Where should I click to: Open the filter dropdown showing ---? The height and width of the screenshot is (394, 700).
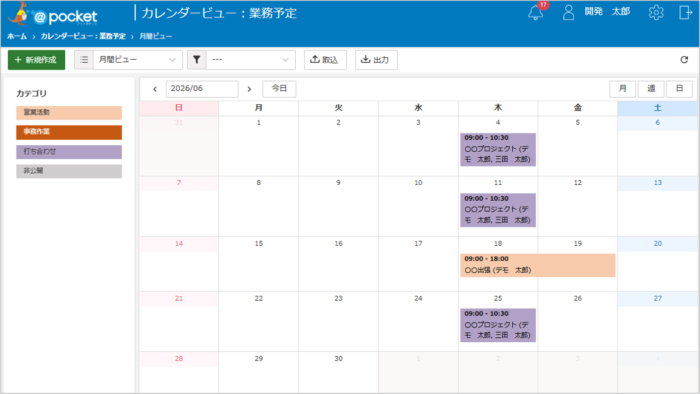[250, 60]
